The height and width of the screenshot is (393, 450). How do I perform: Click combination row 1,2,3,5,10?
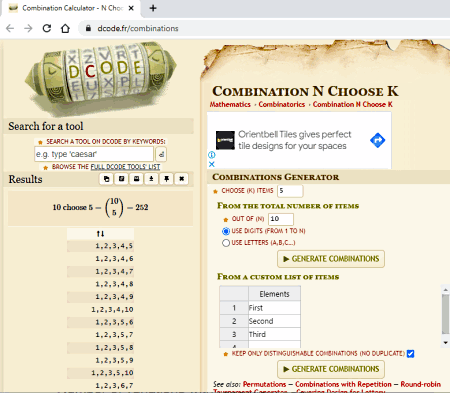pyautogui.click(x=100, y=373)
